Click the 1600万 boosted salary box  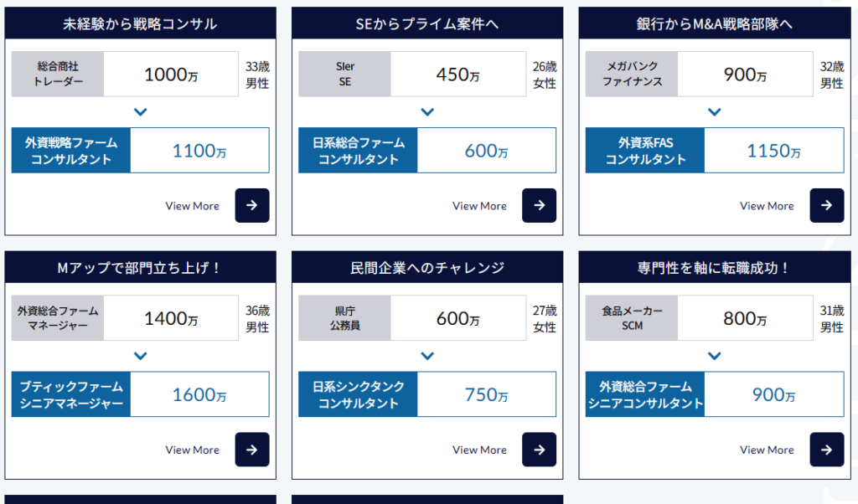[199, 393]
